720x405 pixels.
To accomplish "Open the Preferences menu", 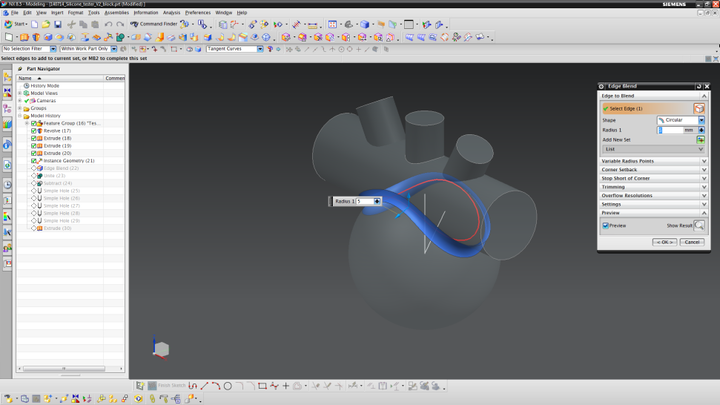I will tap(198, 13).
